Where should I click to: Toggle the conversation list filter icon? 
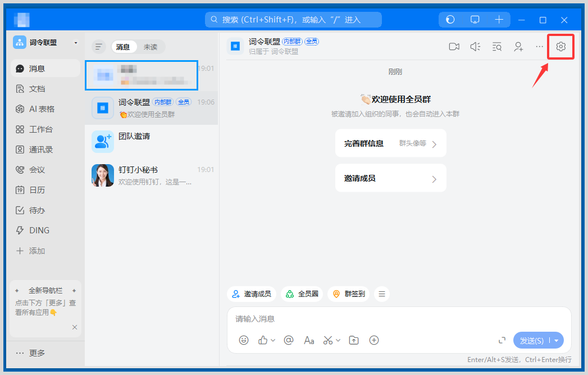click(x=99, y=47)
